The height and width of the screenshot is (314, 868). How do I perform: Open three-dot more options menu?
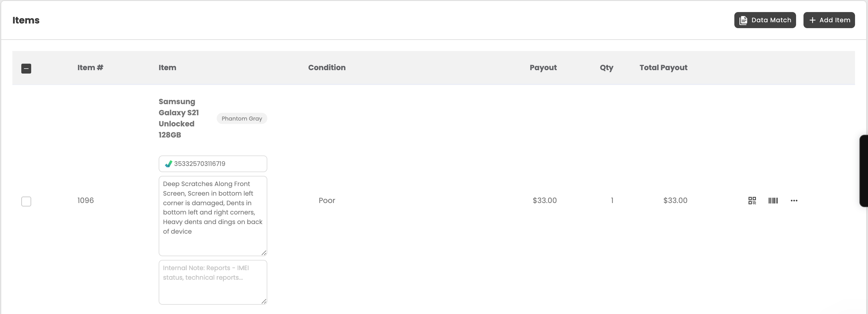coord(794,201)
